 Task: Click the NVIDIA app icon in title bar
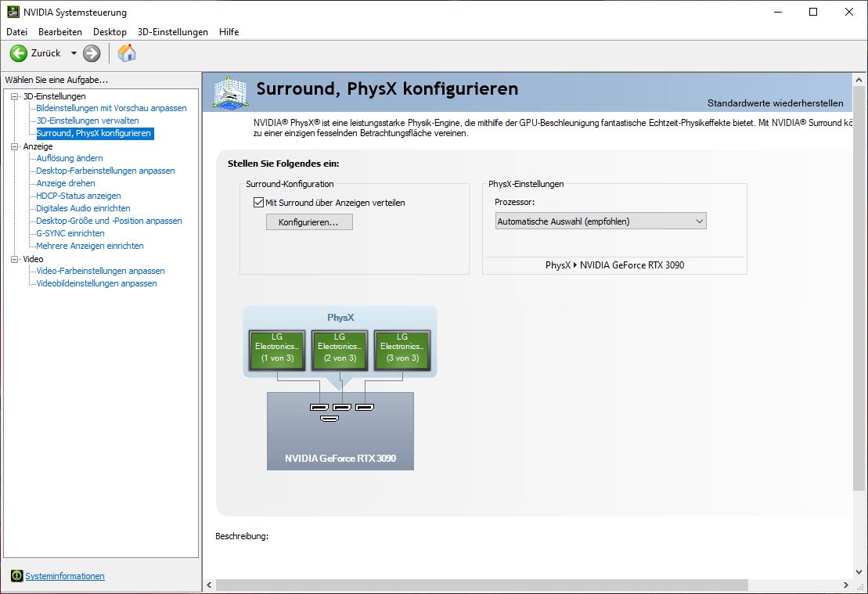pos(13,12)
